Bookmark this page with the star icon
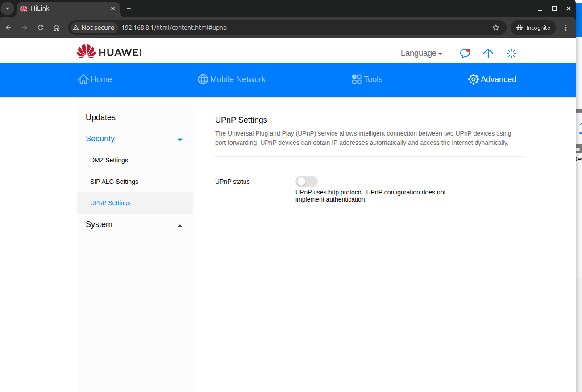 496,28
